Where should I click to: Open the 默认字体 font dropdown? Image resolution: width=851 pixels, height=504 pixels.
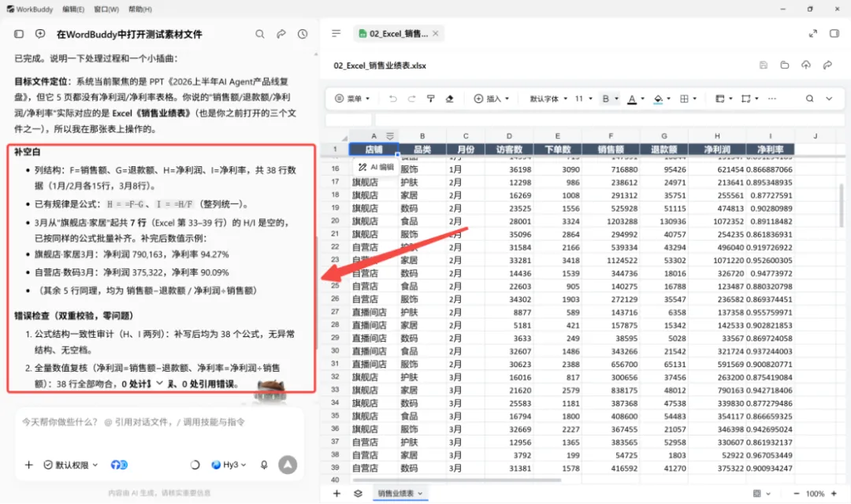(548, 98)
